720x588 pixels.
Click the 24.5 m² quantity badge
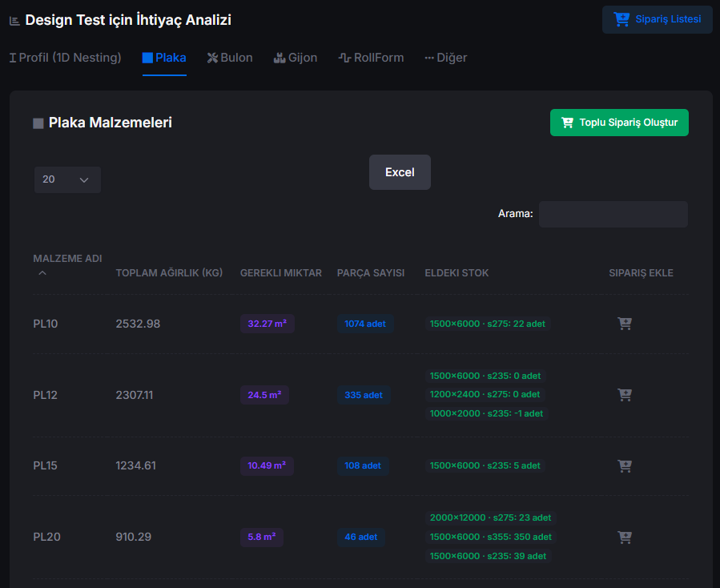(x=264, y=395)
